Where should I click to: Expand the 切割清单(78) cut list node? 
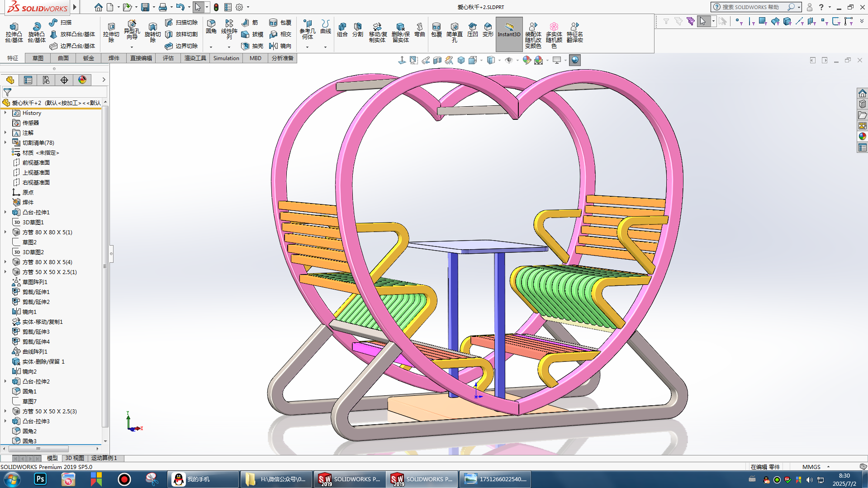(5, 142)
